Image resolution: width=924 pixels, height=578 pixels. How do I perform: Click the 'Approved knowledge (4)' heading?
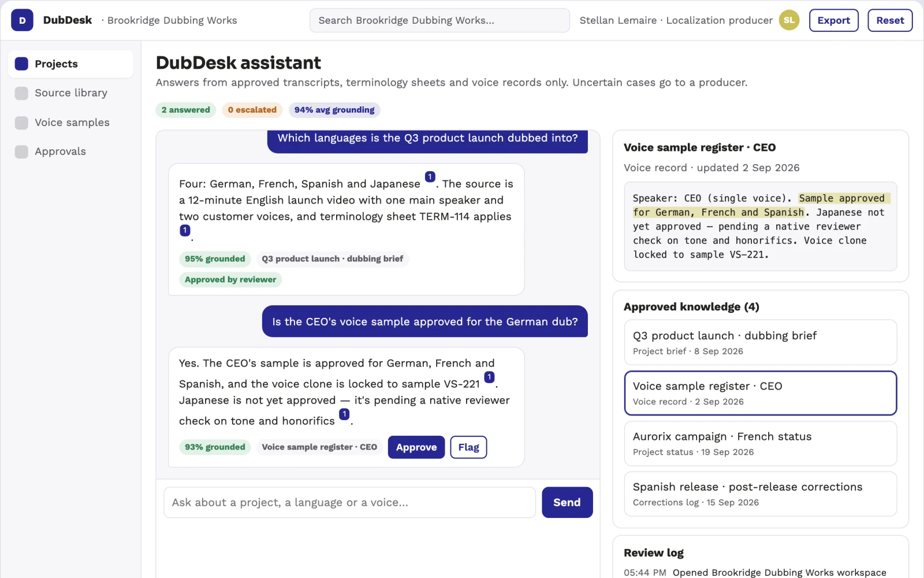(691, 307)
